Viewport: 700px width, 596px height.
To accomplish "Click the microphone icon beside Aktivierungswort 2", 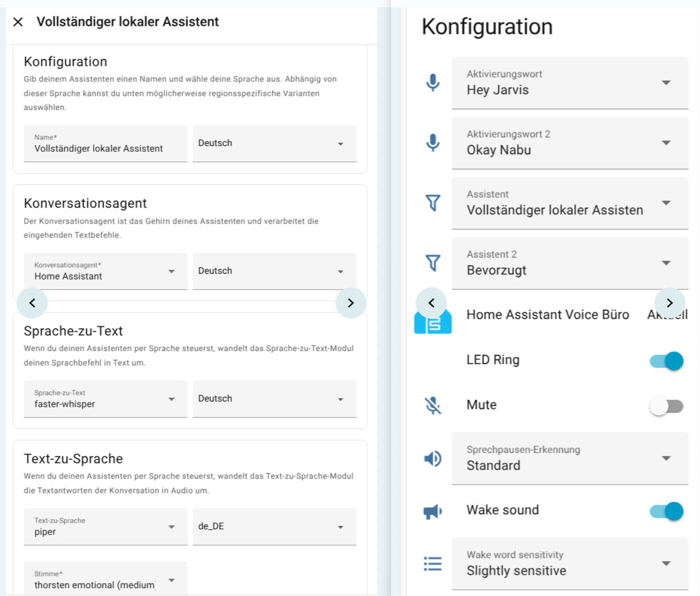I will click(433, 142).
